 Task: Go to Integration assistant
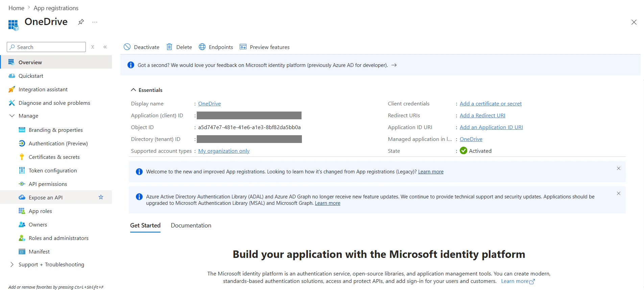coord(56,89)
